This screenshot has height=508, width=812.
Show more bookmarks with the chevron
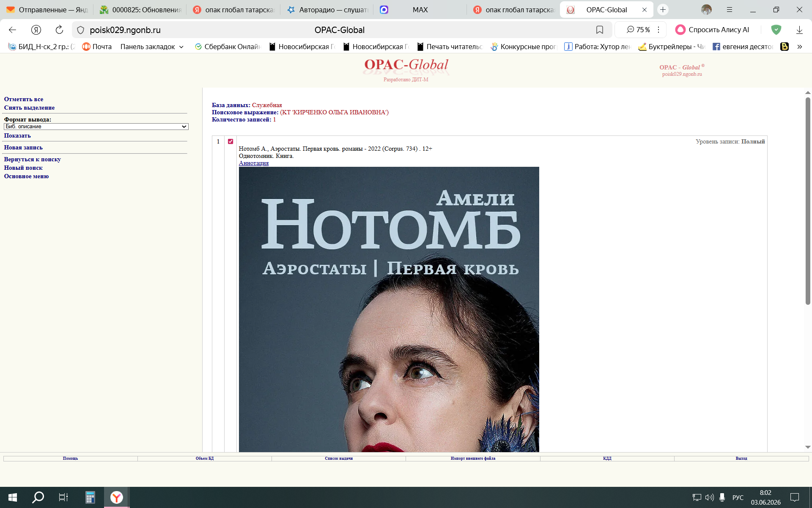tap(799, 47)
